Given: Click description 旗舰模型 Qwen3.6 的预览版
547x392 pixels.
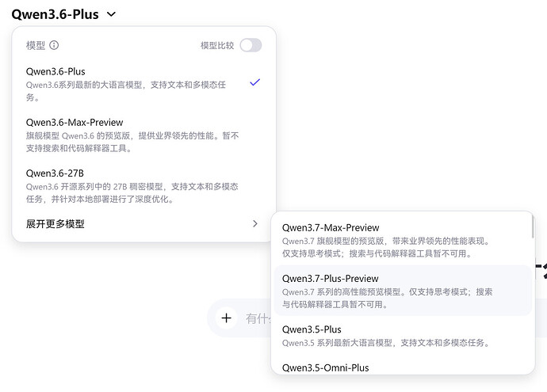Looking at the screenshot, I should tap(132, 142).
